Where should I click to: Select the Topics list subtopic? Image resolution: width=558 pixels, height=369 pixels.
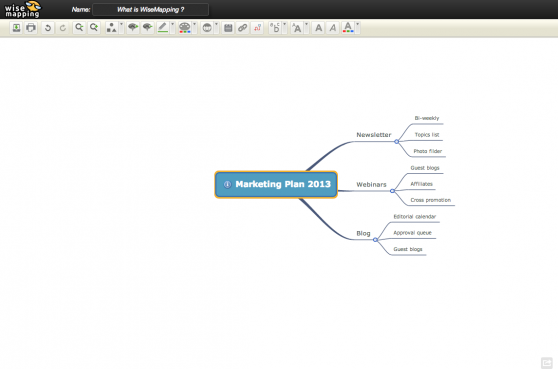[x=427, y=135]
